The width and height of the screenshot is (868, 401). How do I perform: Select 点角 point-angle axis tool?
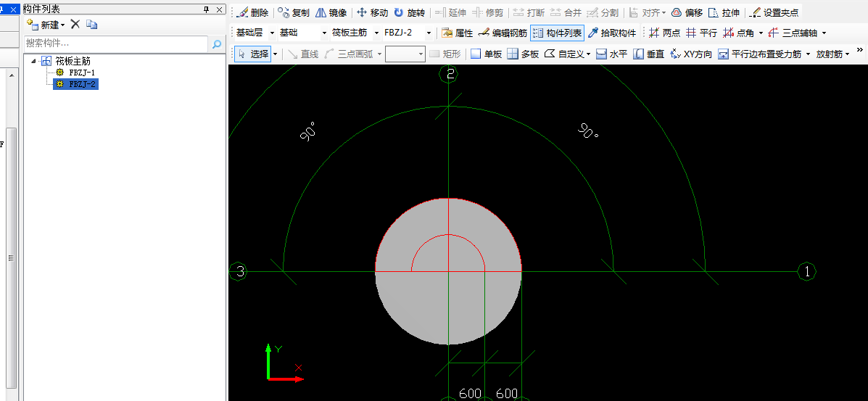pos(738,33)
